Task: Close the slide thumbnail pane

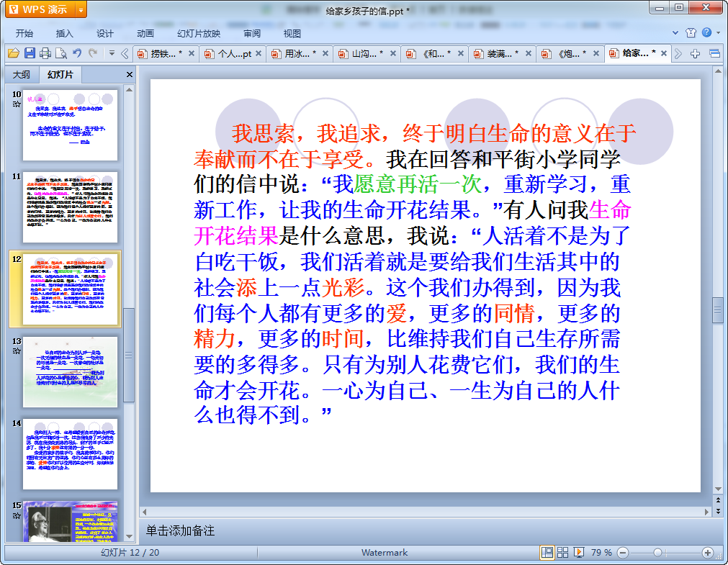Action: point(130,74)
